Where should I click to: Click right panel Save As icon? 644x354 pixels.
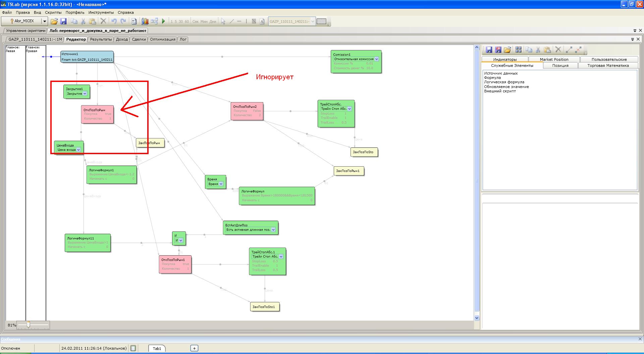point(498,50)
